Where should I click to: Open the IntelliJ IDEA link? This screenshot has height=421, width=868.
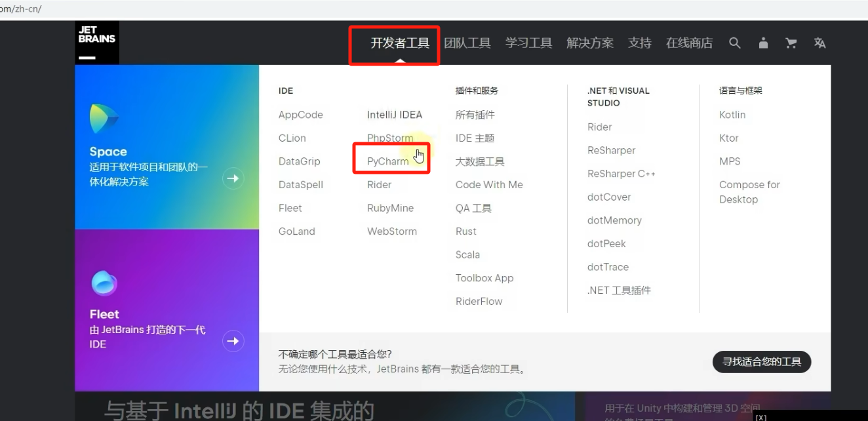(x=395, y=115)
